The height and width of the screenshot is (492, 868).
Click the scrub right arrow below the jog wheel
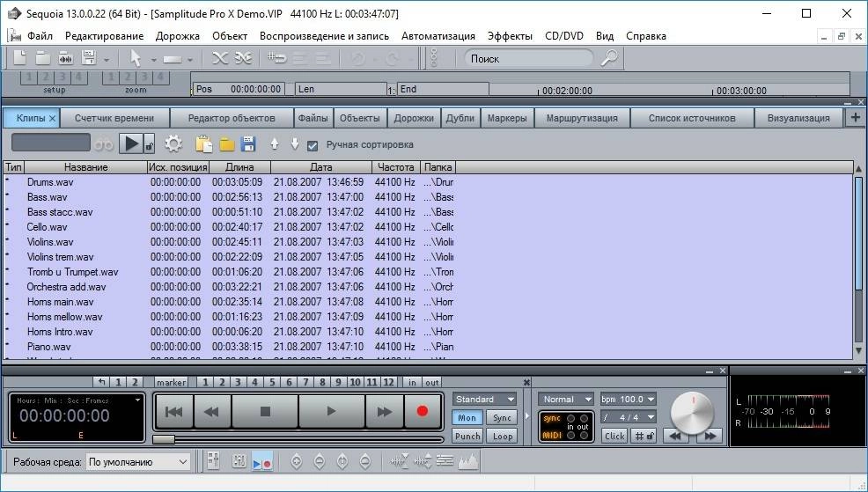tap(710, 436)
